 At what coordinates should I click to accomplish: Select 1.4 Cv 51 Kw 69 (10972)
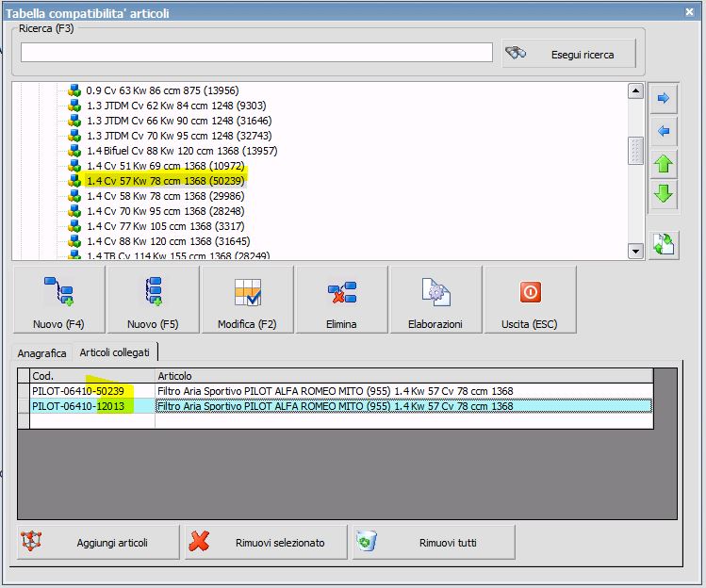[x=165, y=166]
